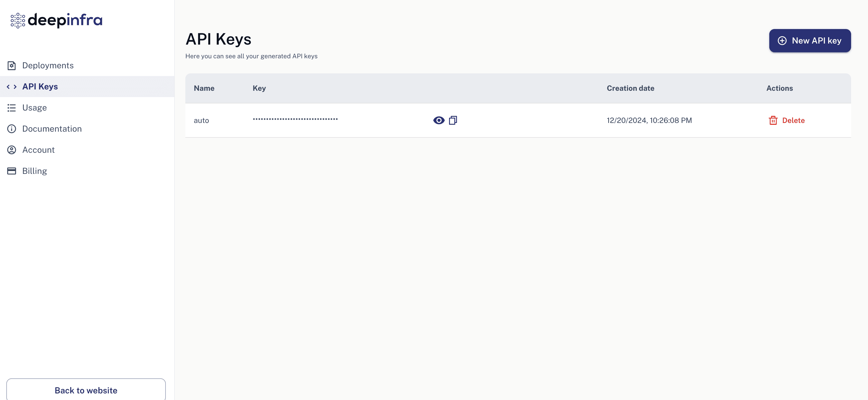Click the delete trash icon for auto key
This screenshot has height=400, width=868.
(x=772, y=120)
